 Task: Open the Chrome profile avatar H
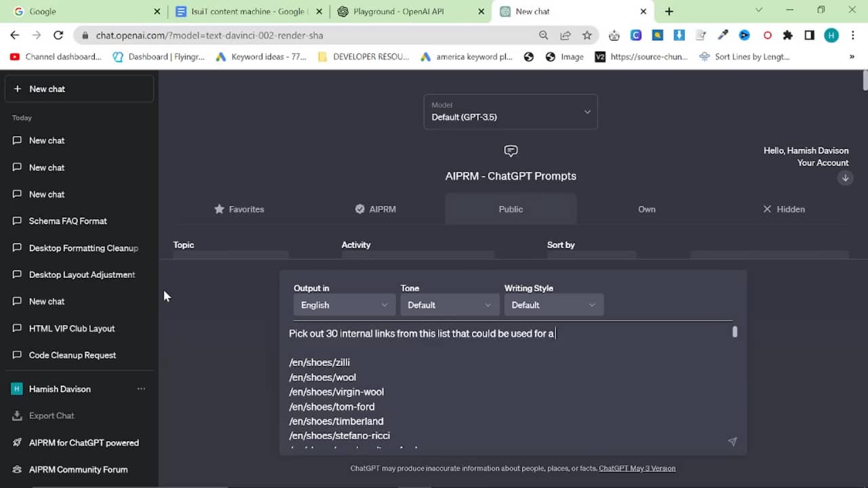(831, 35)
